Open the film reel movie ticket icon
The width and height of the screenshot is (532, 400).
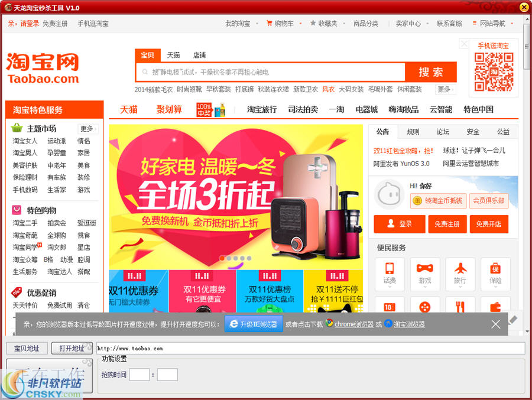point(424,307)
